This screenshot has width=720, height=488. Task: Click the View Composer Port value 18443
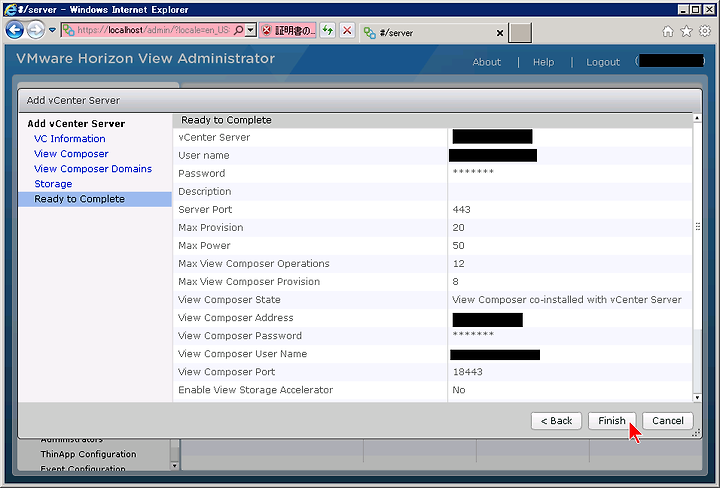(x=467, y=372)
